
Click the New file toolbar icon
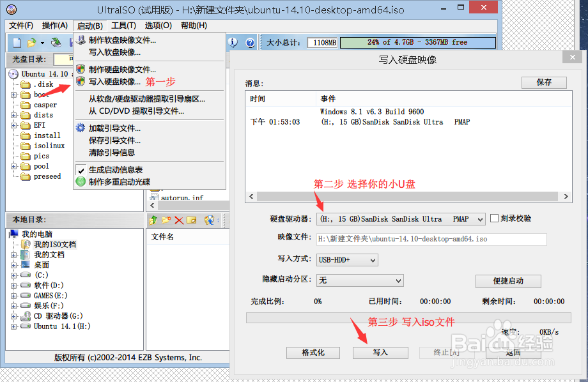pyautogui.click(x=17, y=43)
